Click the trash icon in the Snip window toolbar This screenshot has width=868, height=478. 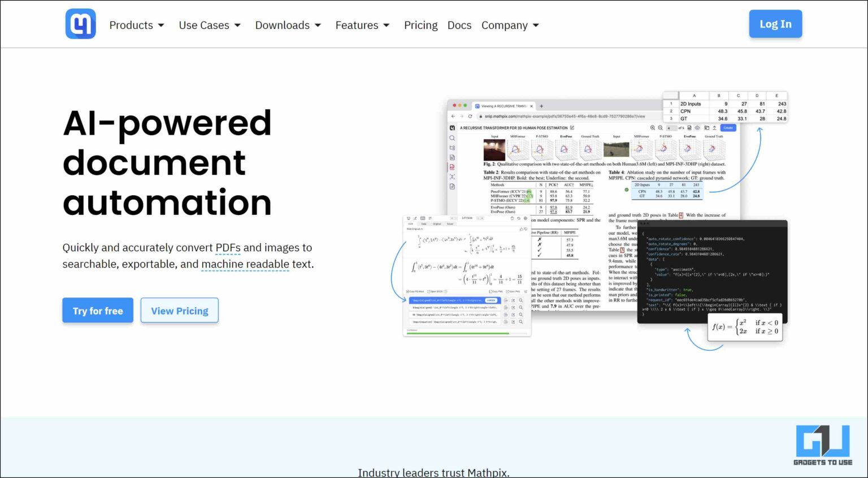point(511,218)
